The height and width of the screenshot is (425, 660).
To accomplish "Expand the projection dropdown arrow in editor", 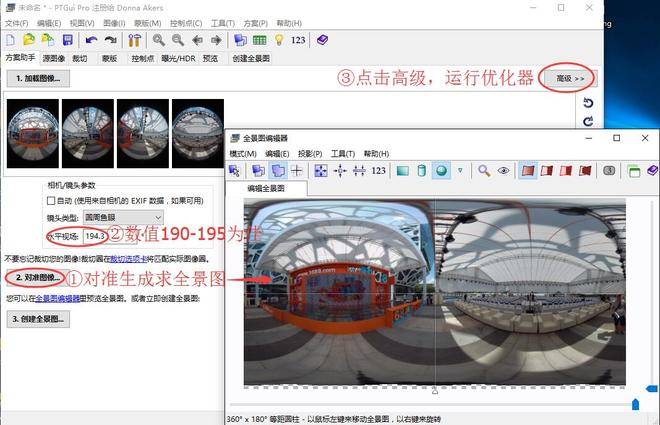I will click(460, 170).
